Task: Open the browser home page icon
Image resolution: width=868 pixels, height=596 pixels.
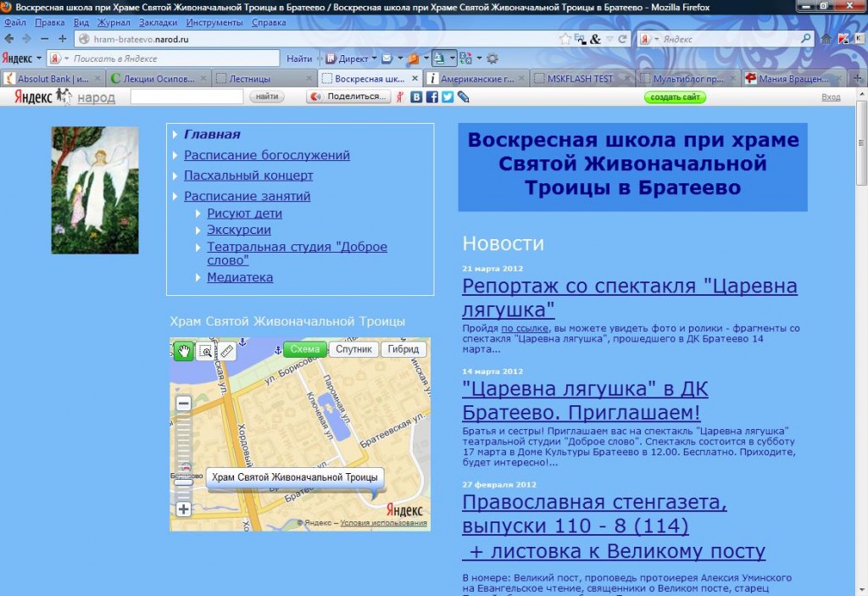Action: (x=826, y=39)
